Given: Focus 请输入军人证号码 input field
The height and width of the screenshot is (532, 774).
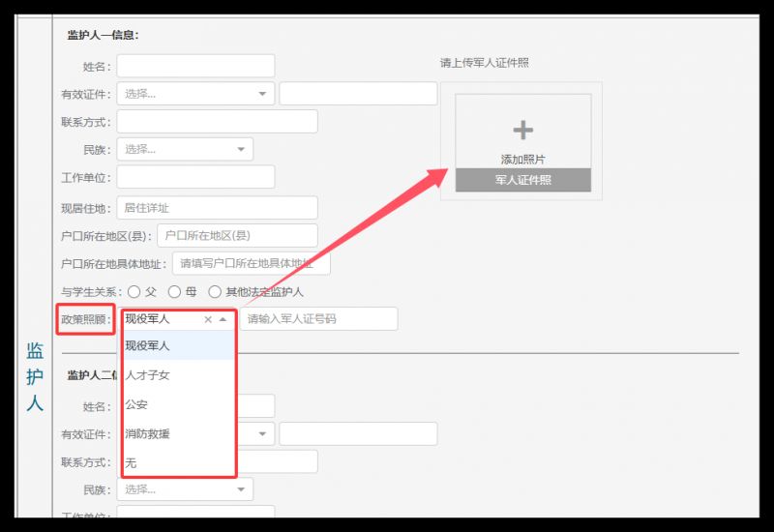Looking at the screenshot, I should [x=318, y=319].
